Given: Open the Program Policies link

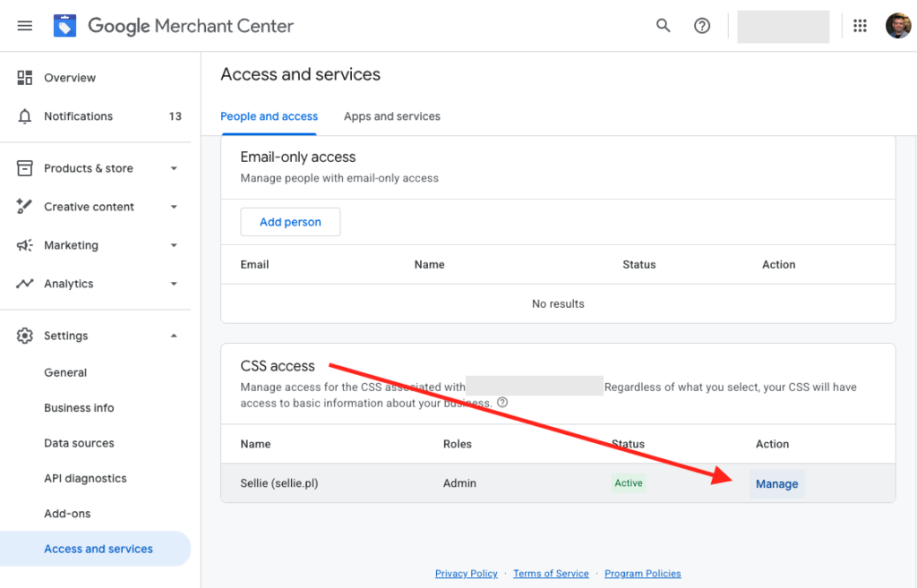Looking at the screenshot, I should tap(643, 574).
